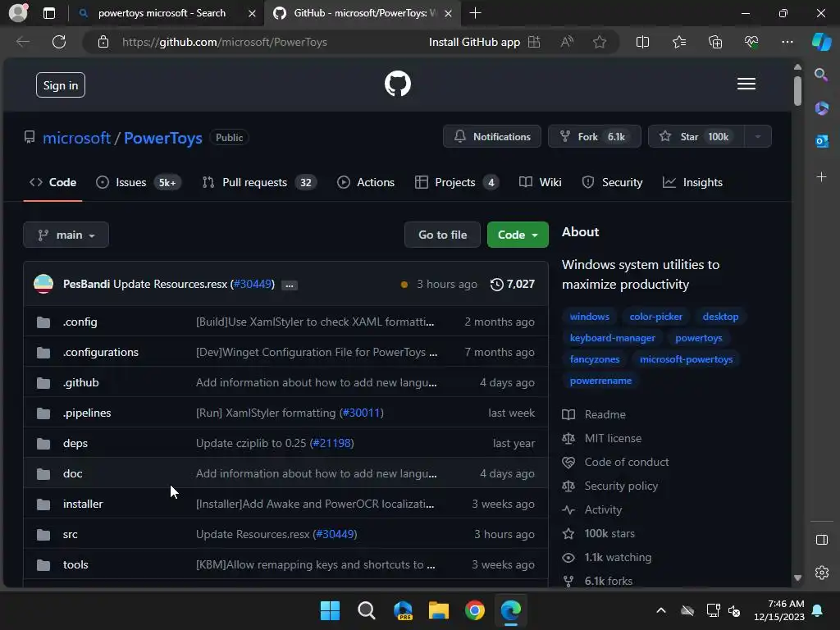
Task: Click the page vertical scrollbar thumb
Action: click(797, 91)
